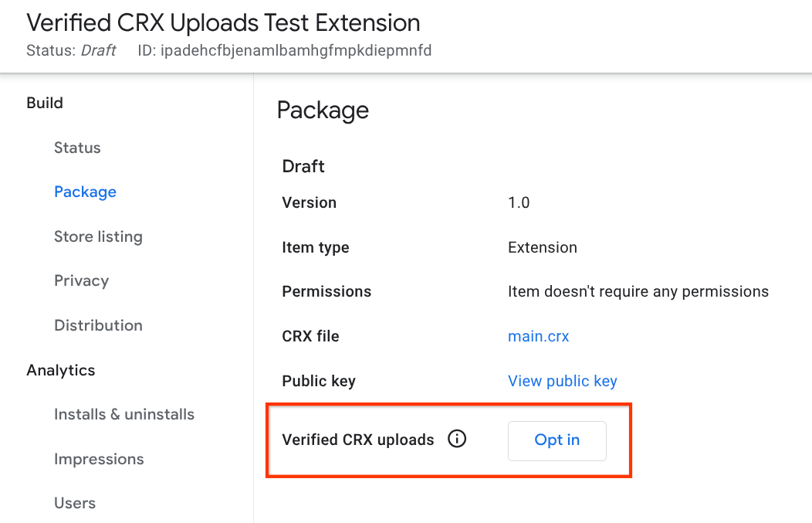Open the main.crx file link
The height and width of the screenshot is (523, 812).
[x=538, y=336]
